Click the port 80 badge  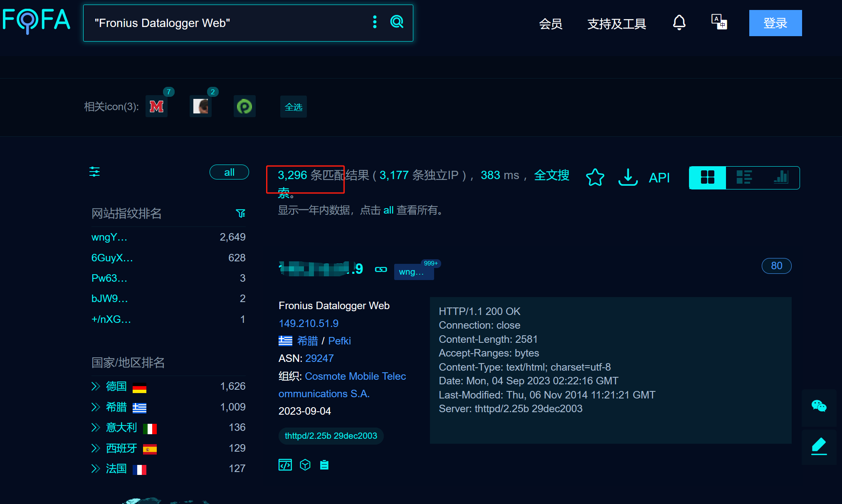tap(776, 266)
